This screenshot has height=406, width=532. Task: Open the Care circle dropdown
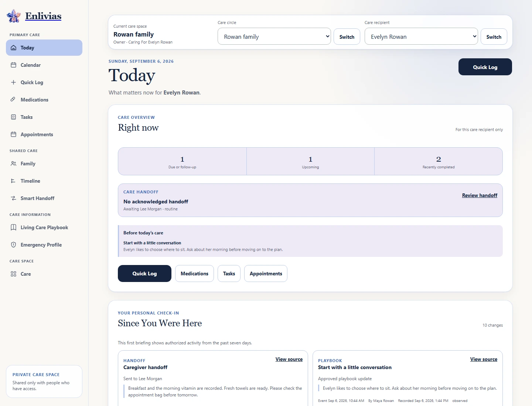[274, 36]
